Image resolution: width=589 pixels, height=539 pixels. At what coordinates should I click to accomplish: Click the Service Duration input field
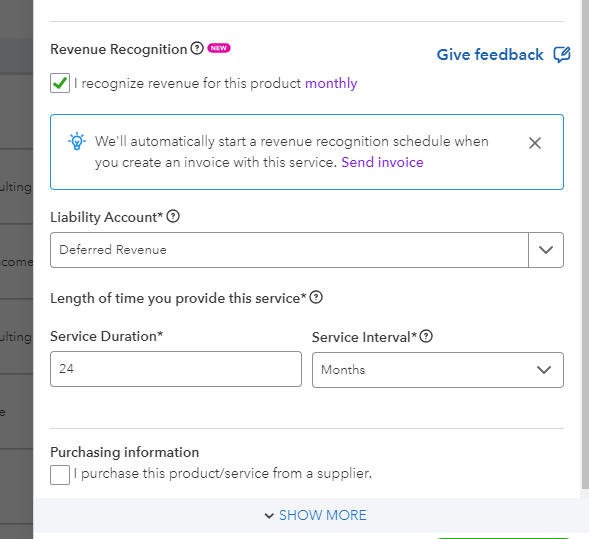click(176, 369)
